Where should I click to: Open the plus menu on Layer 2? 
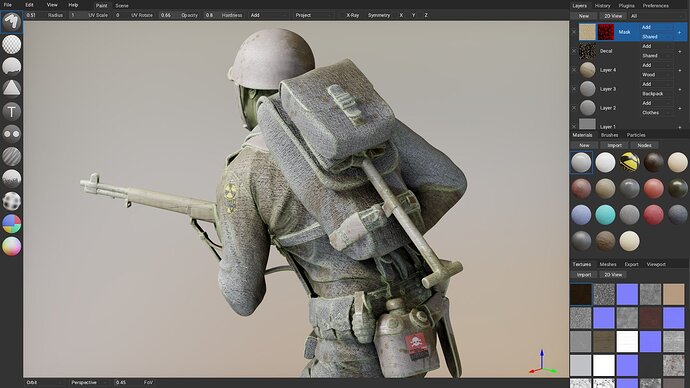click(x=679, y=108)
